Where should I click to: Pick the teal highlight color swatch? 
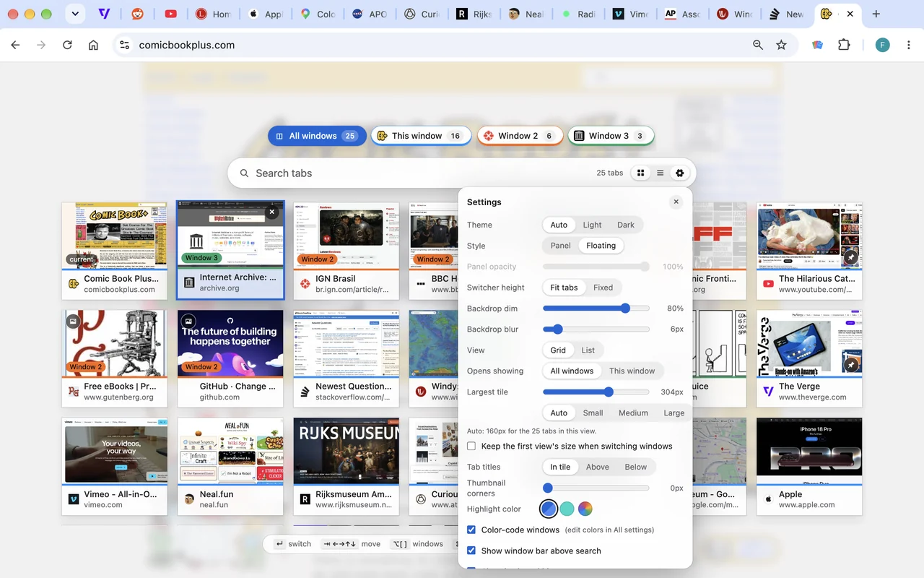(x=567, y=509)
